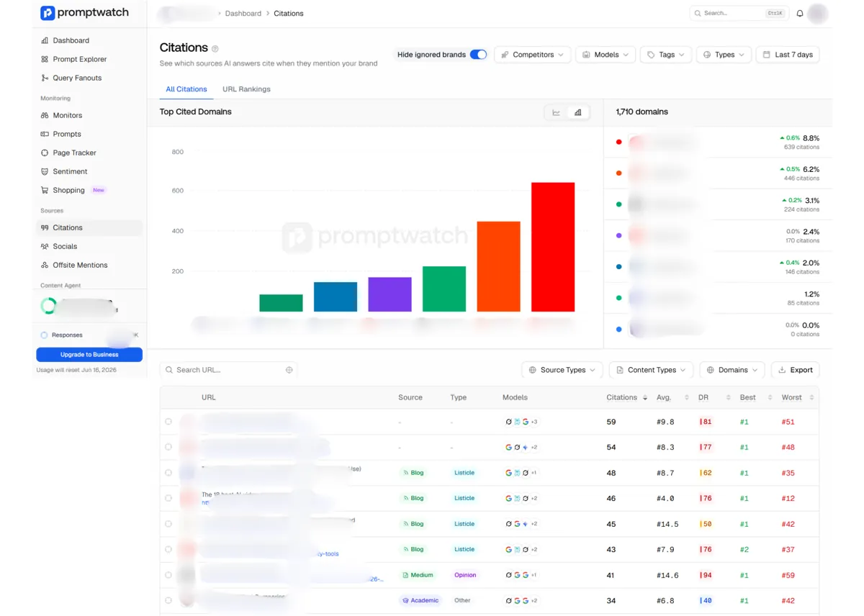
Task: Click the Query Fanouts sidebar icon
Action: click(x=45, y=78)
